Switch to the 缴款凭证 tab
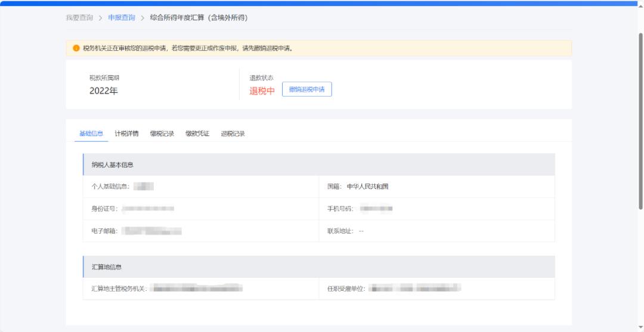The width and height of the screenshot is (644, 332). click(197, 134)
